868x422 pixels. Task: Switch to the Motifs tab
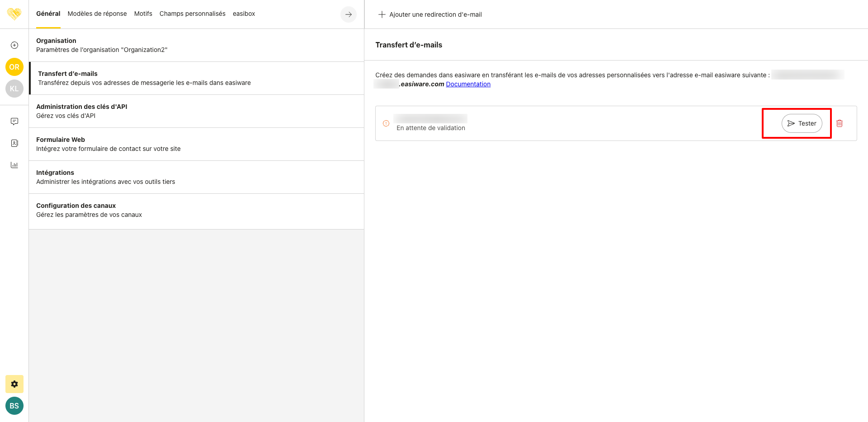point(143,14)
